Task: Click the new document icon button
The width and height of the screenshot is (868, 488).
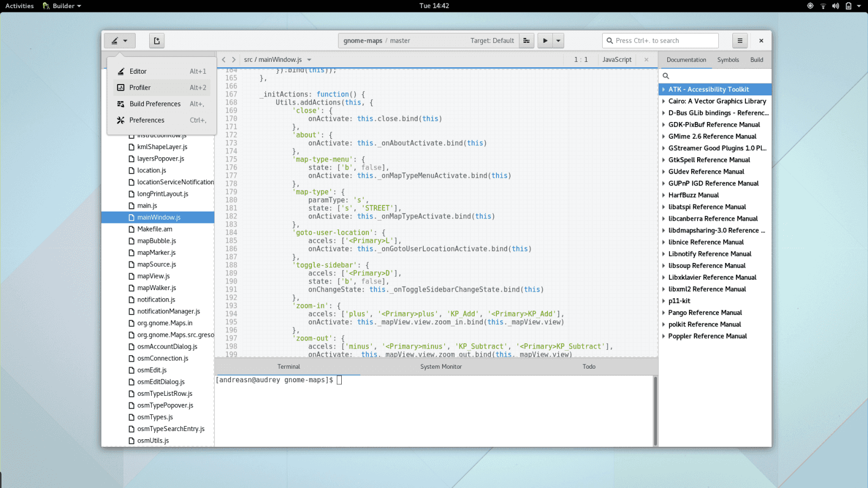Action: (157, 41)
